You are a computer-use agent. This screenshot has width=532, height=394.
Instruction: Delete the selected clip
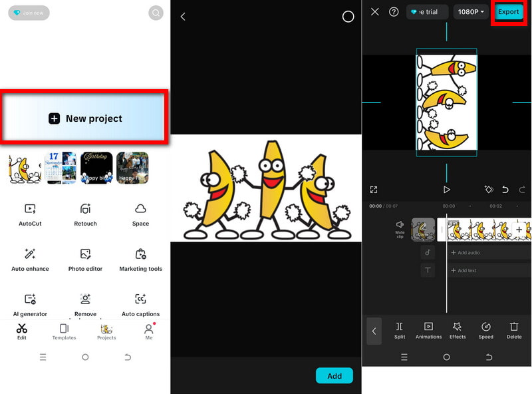514,330
